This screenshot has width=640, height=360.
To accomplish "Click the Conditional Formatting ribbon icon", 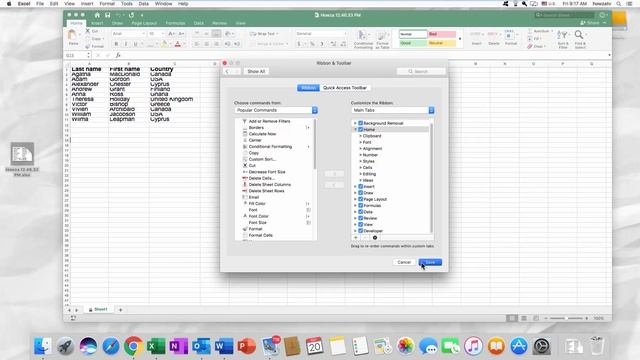I will coord(363,40).
